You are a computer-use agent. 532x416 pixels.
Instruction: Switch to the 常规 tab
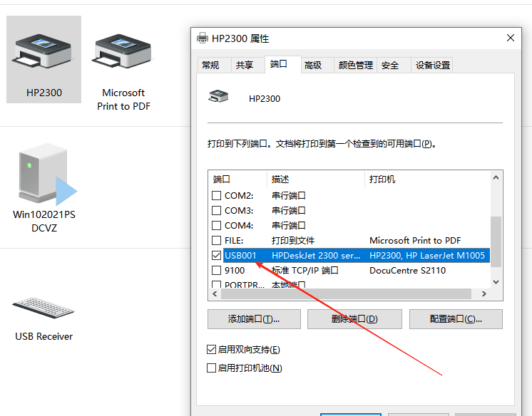[x=210, y=66]
